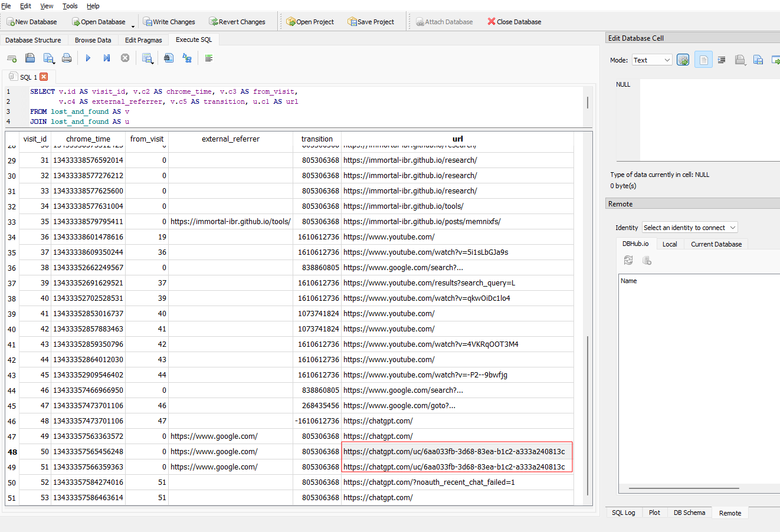Click the Close Database button
Viewport: 780px width, 532px height.
[514, 22]
